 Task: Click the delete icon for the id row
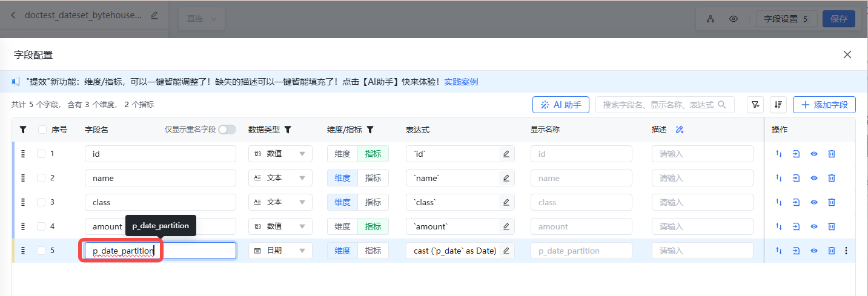832,154
